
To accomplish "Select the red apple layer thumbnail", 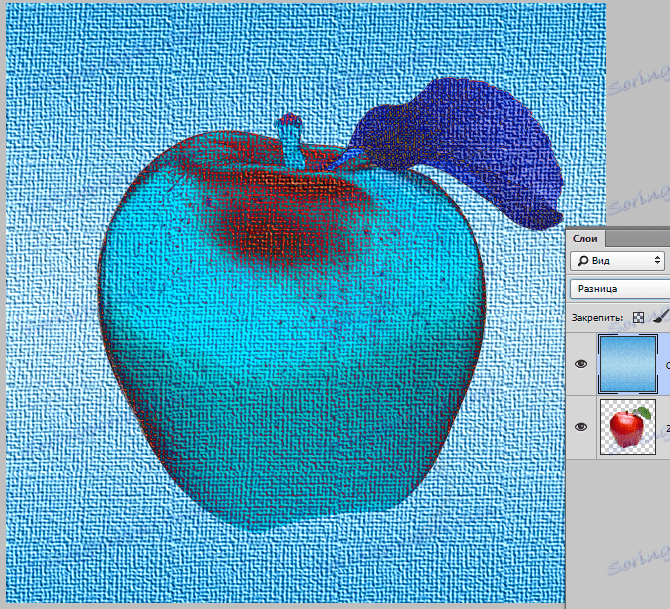I will [x=628, y=427].
